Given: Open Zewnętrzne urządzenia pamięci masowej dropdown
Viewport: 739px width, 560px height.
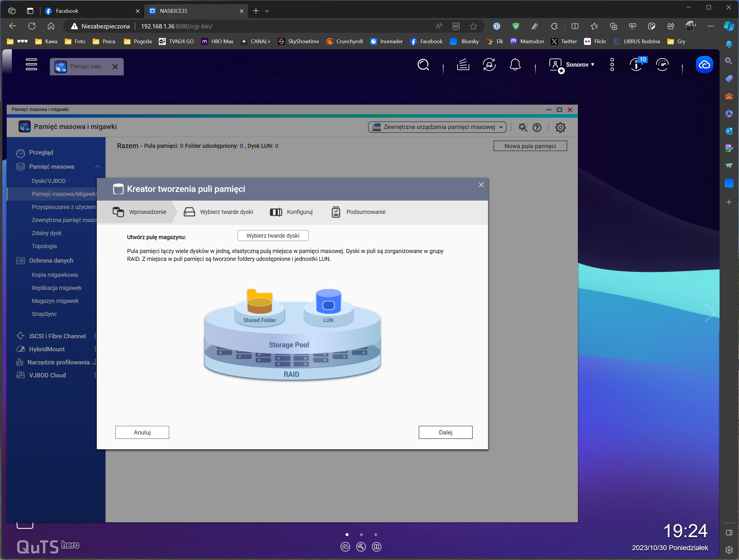Looking at the screenshot, I should click(437, 127).
